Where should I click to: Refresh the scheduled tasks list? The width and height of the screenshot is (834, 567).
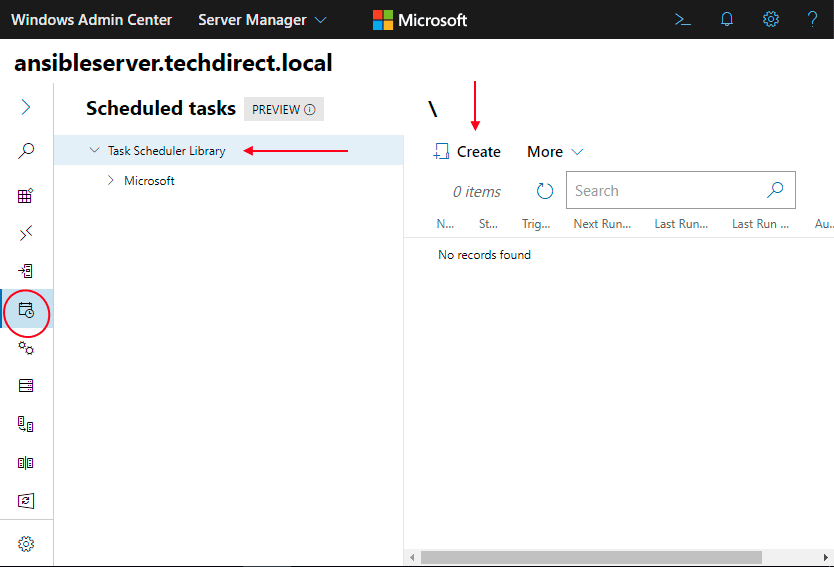pos(545,191)
